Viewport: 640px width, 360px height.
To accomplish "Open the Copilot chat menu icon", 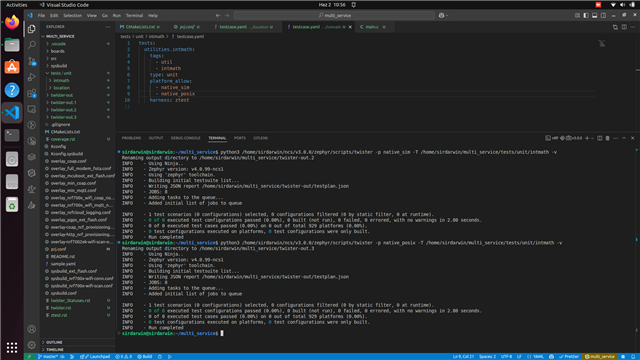I will pyautogui.click(x=442, y=16).
